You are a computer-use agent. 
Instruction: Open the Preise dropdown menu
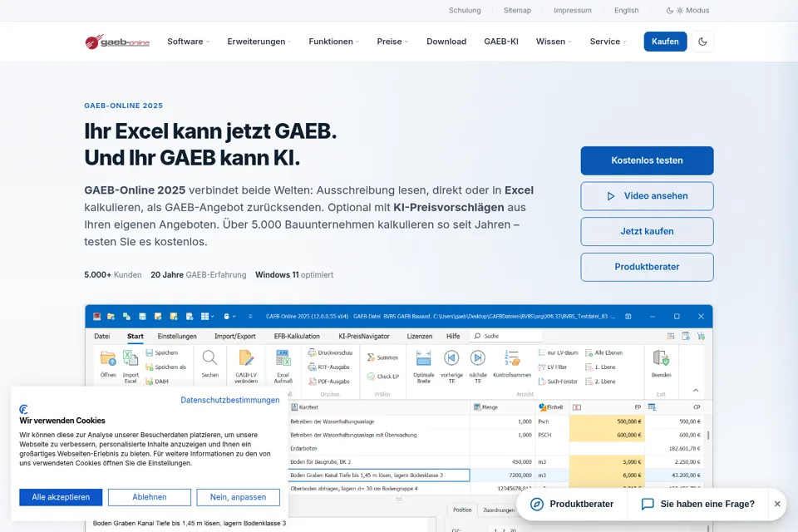pyautogui.click(x=392, y=42)
